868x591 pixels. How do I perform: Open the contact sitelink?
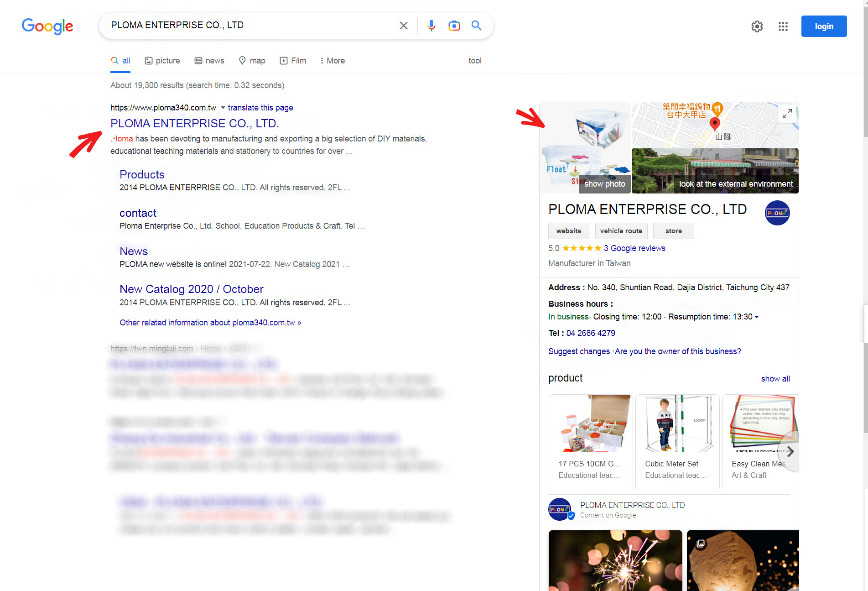pos(138,213)
